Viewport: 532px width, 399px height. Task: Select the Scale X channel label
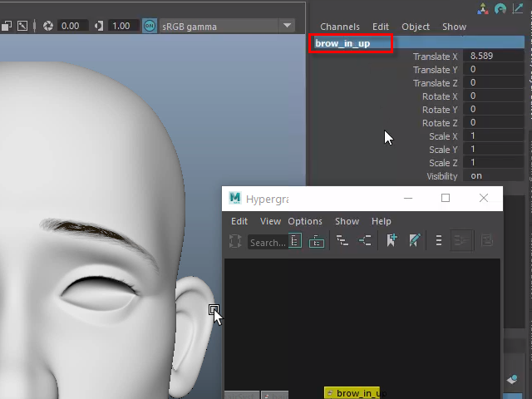click(443, 136)
